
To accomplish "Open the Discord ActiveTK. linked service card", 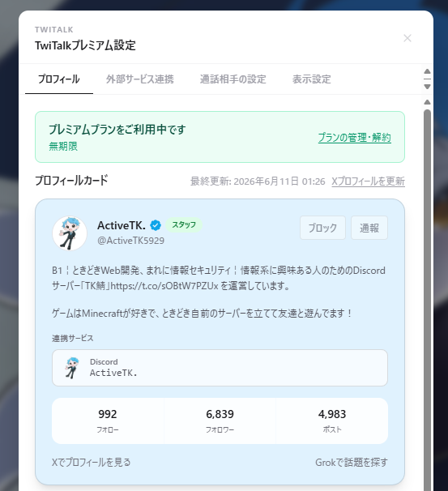I will point(220,368).
